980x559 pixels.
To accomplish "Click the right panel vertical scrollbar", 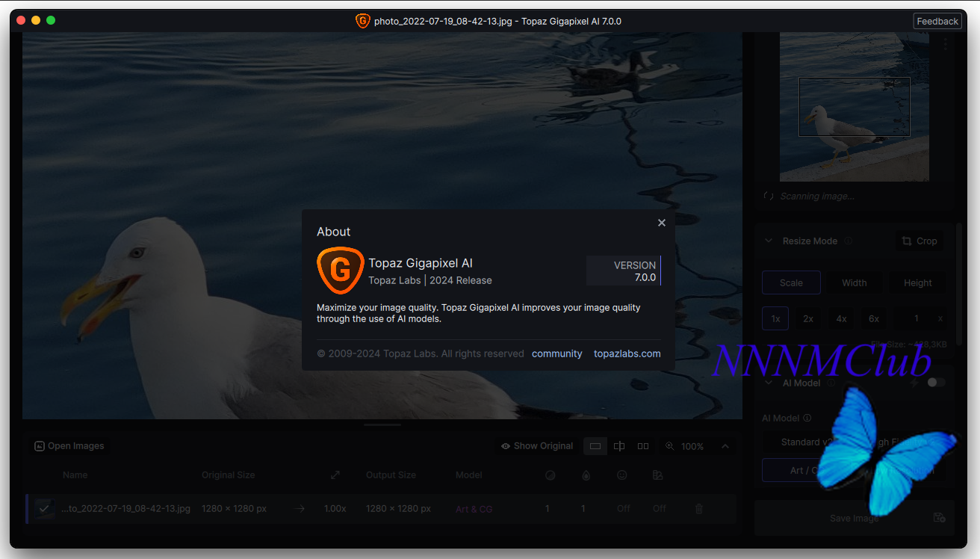I will coord(958,283).
